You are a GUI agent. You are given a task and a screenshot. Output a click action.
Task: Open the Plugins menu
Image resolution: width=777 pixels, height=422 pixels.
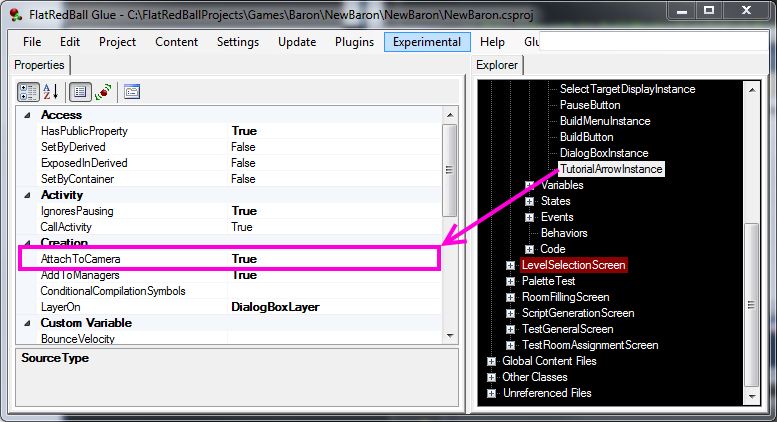353,42
